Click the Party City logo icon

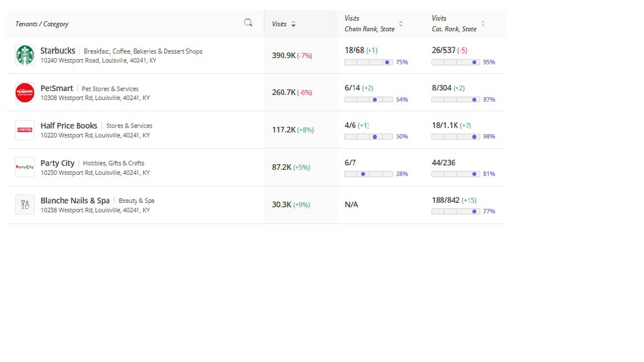25,167
